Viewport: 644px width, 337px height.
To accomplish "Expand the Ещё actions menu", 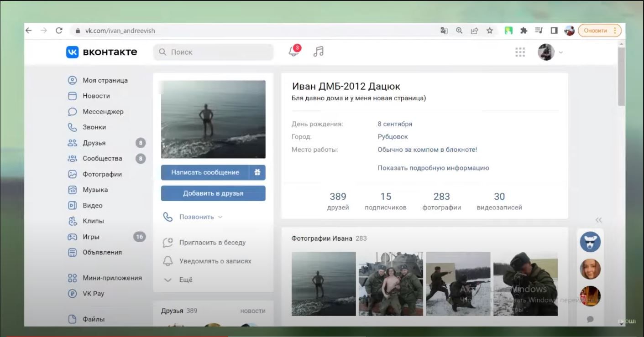I will 178,280.
